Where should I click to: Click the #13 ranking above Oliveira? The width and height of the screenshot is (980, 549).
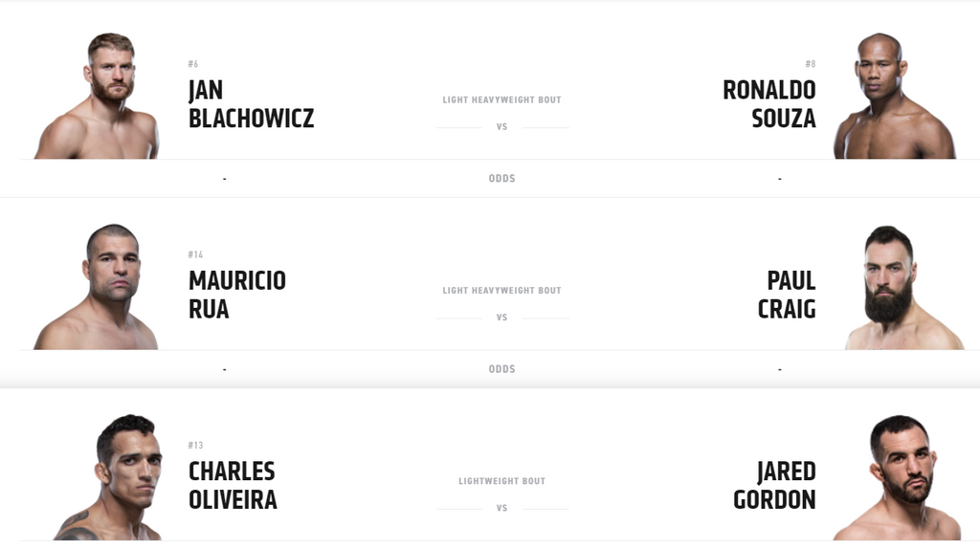[195, 445]
